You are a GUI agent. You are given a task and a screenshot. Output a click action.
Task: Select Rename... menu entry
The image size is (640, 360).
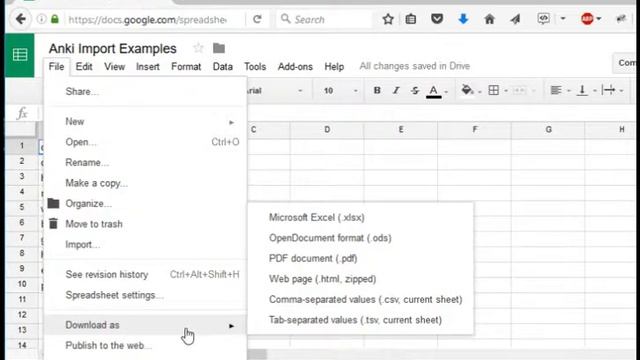point(145,162)
